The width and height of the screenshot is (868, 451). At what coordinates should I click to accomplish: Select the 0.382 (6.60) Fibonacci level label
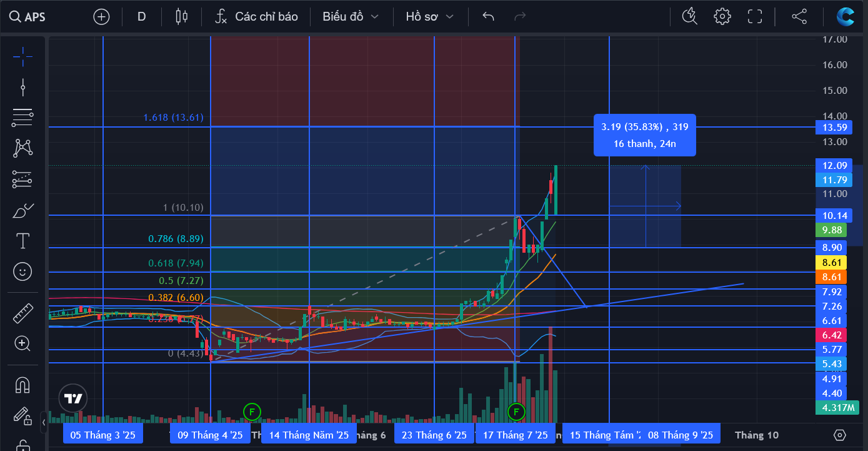pos(176,298)
